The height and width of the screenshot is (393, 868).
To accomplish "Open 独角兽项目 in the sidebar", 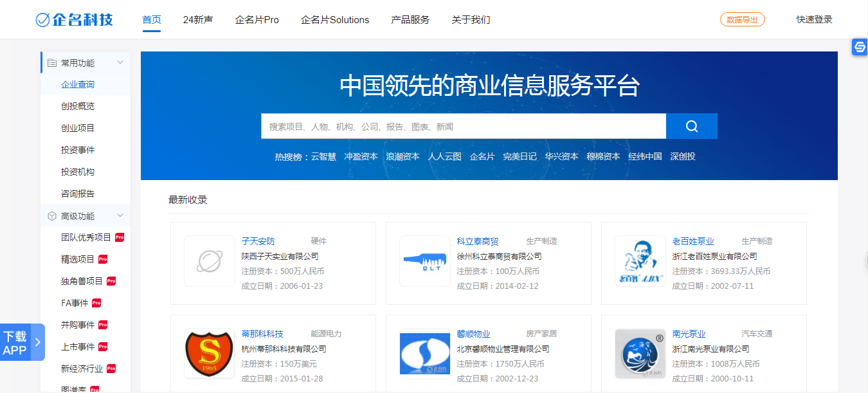I will click(x=82, y=281).
